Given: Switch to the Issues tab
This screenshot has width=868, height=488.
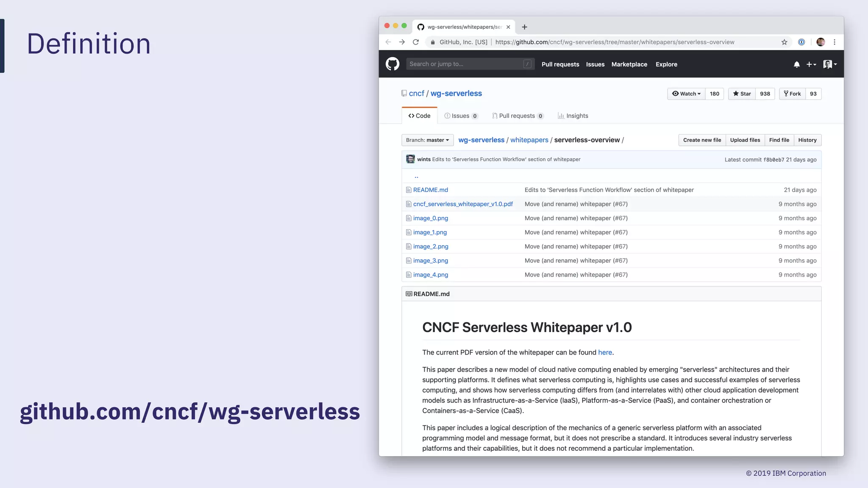Looking at the screenshot, I should point(461,116).
